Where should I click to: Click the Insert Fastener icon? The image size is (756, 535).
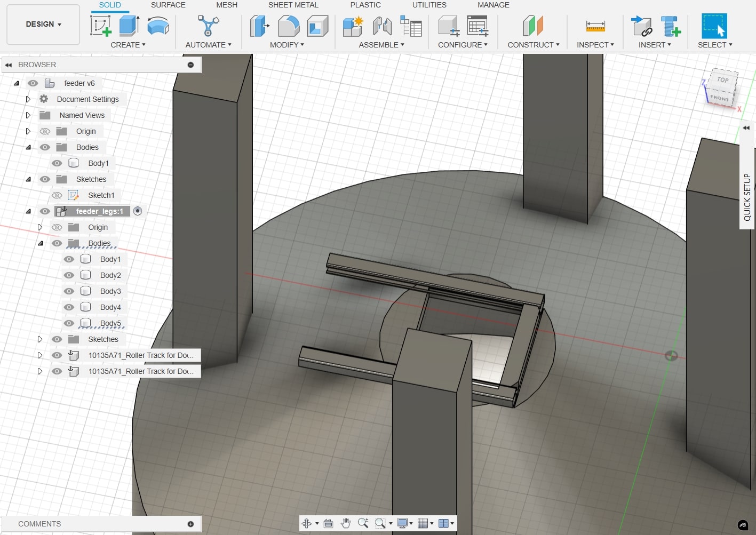click(671, 26)
